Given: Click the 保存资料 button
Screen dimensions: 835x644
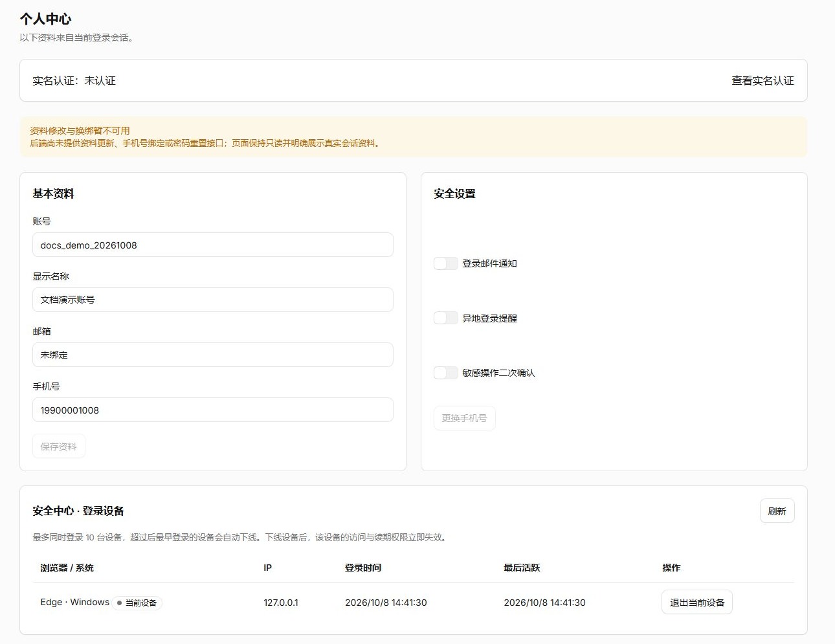Looking at the screenshot, I should [x=59, y=447].
